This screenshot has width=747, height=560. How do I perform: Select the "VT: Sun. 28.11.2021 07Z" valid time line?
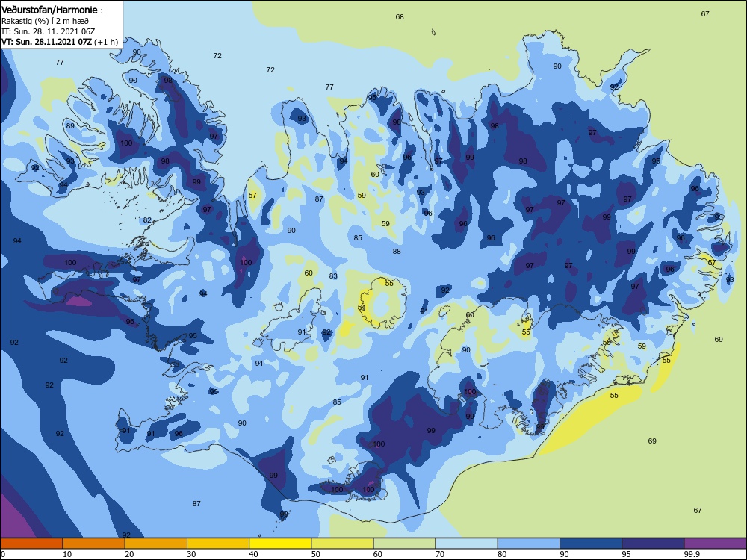coord(46,42)
